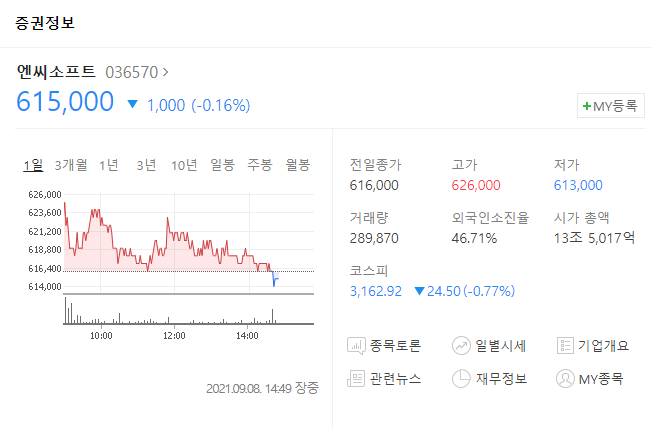This screenshot has height=428, width=652.
Task: Show the 3년 chart view
Action: 146,165
